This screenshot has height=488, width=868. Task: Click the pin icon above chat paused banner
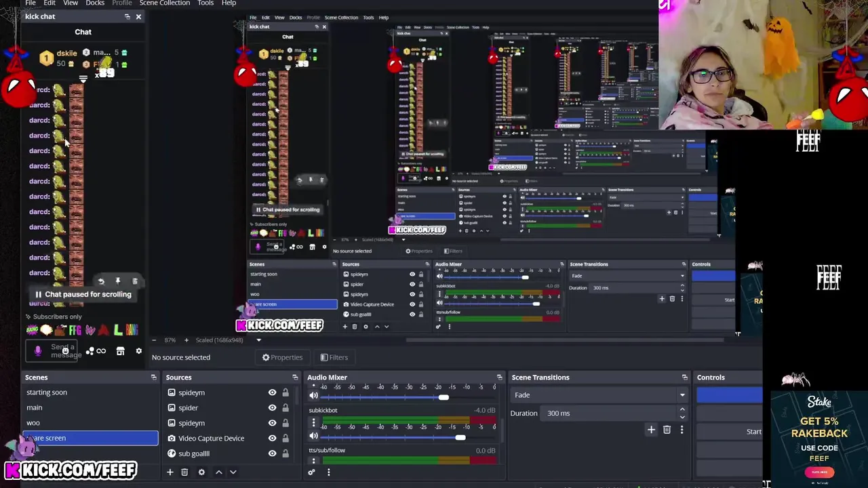click(117, 281)
